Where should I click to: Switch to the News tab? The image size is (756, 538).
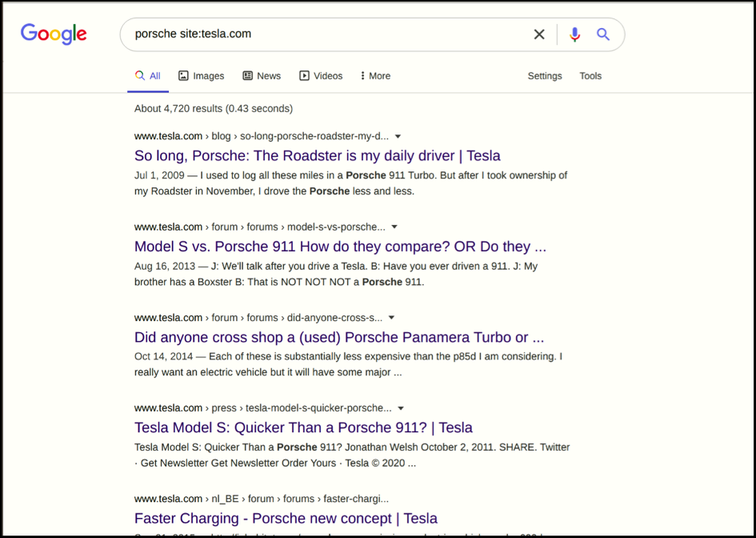tap(262, 76)
